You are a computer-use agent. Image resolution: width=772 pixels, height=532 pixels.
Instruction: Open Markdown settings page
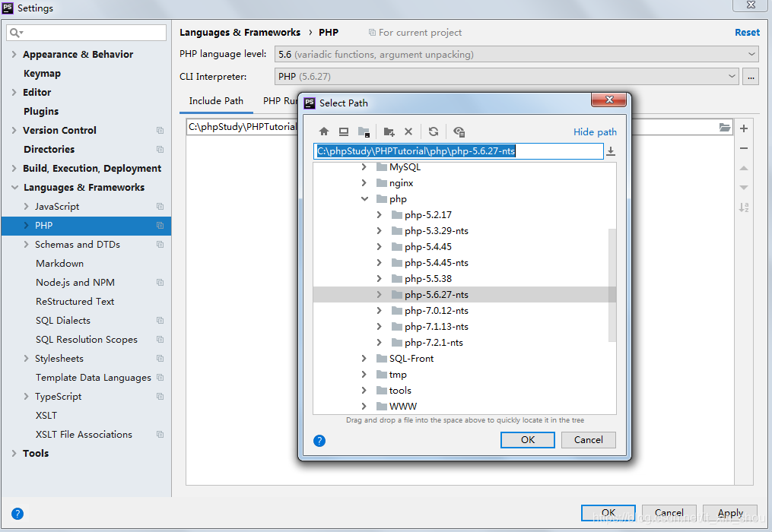pyautogui.click(x=59, y=263)
